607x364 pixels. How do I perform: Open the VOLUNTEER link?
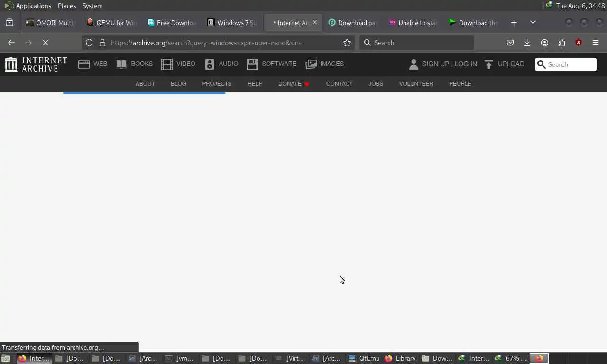click(416, 84)
